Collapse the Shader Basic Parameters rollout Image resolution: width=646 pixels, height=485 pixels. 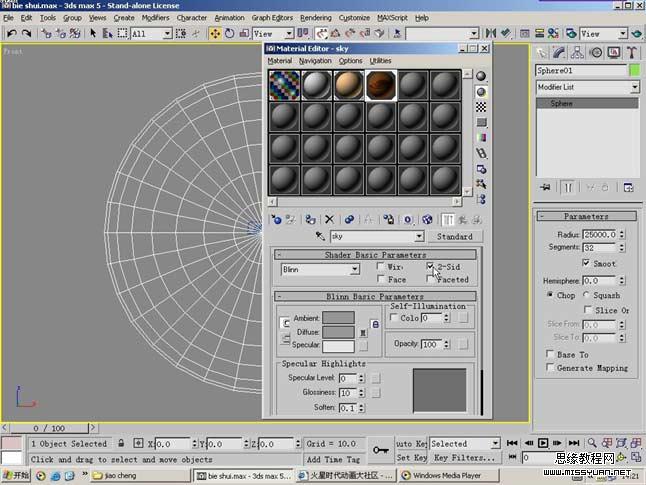coord(375,255)
